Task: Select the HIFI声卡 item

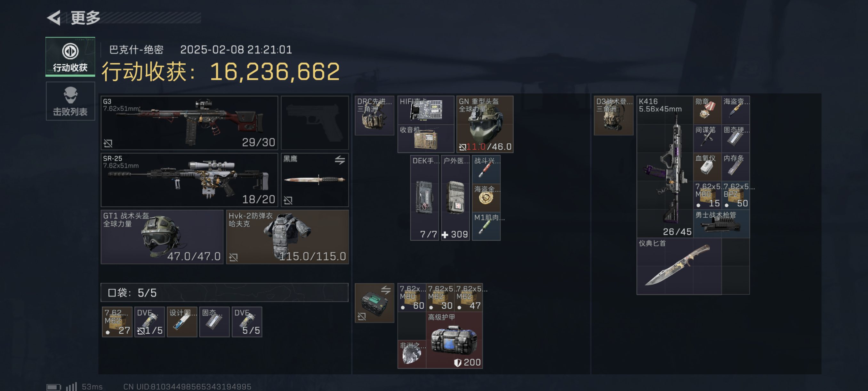Action: 426,110
